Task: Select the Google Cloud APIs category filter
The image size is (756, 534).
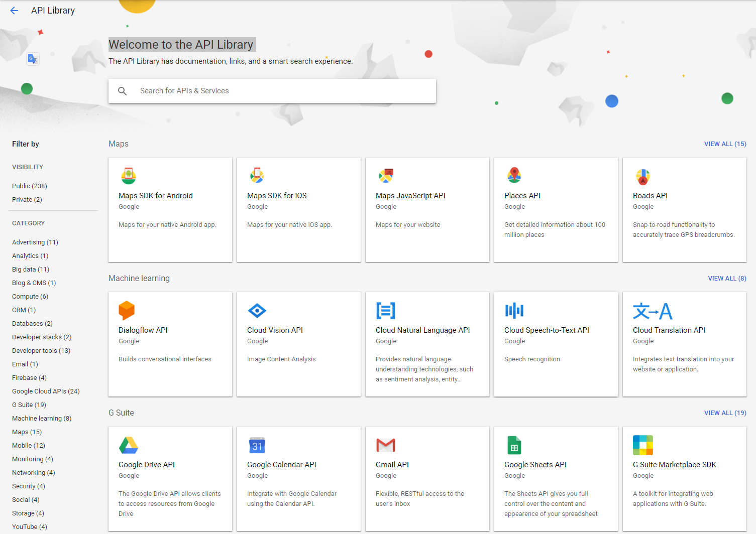Action: point(46,391)
